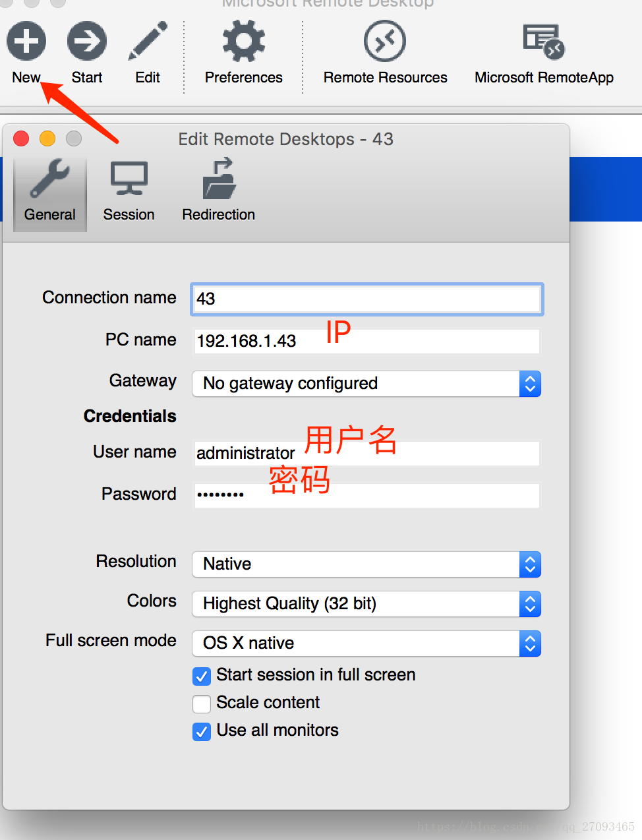Click the User name field

(367, 454)
